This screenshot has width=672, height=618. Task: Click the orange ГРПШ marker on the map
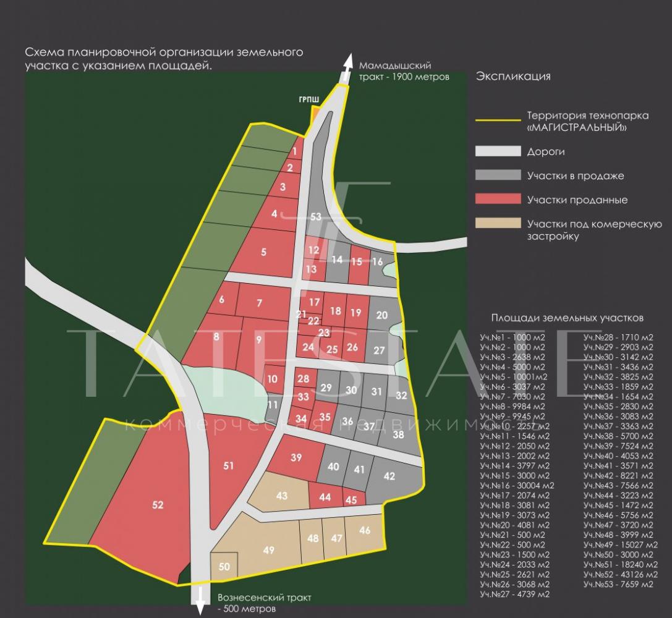coord(315,113)
